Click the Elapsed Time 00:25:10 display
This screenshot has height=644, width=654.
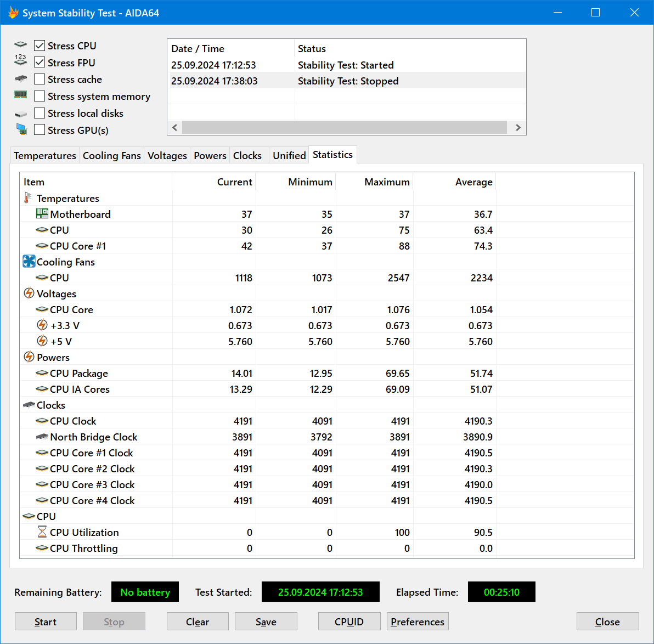click(x=501, y=592)
